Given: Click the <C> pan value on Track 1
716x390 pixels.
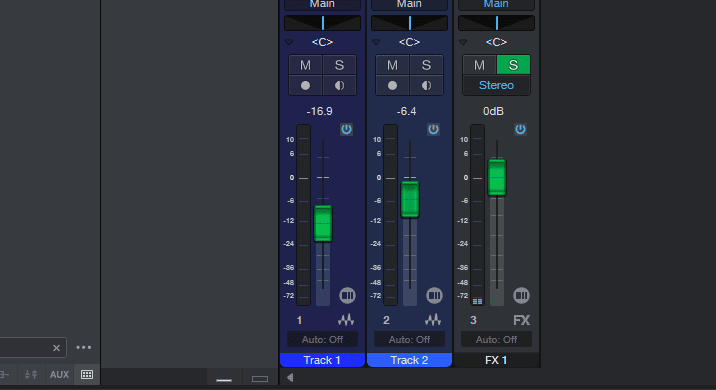Looking at the screenshot, I should [322, 42].
